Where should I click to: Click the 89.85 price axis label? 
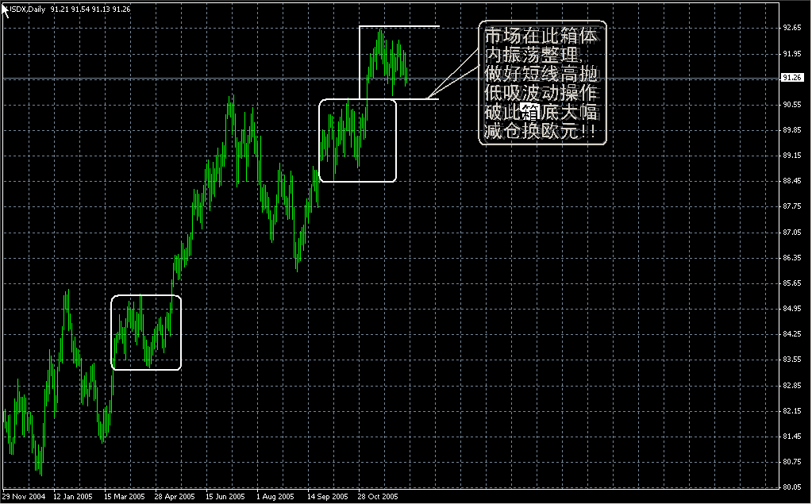point(792,129)
